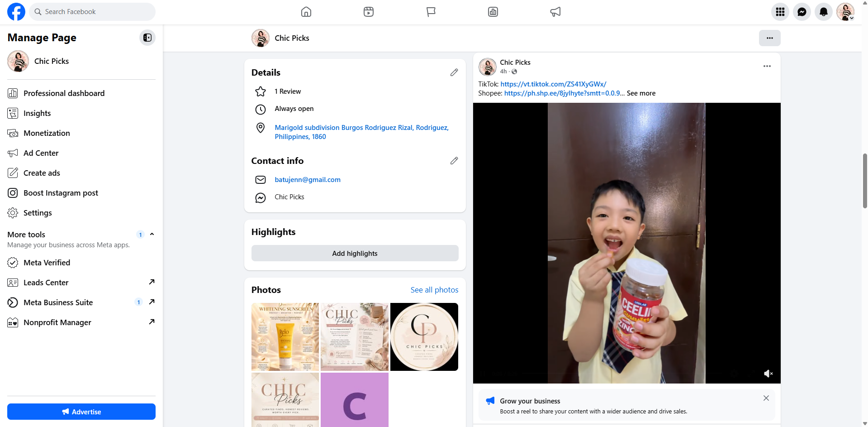Edit the Contact info pencil icon
The width and height of the screenshot is (868, 427).
point(454,161)
